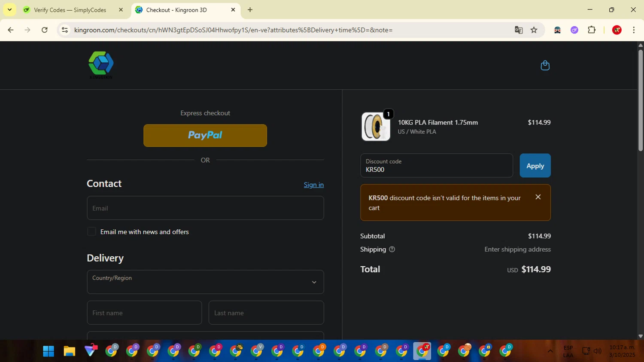Open the Extensions puzzle menu

(x=592, y=30)
